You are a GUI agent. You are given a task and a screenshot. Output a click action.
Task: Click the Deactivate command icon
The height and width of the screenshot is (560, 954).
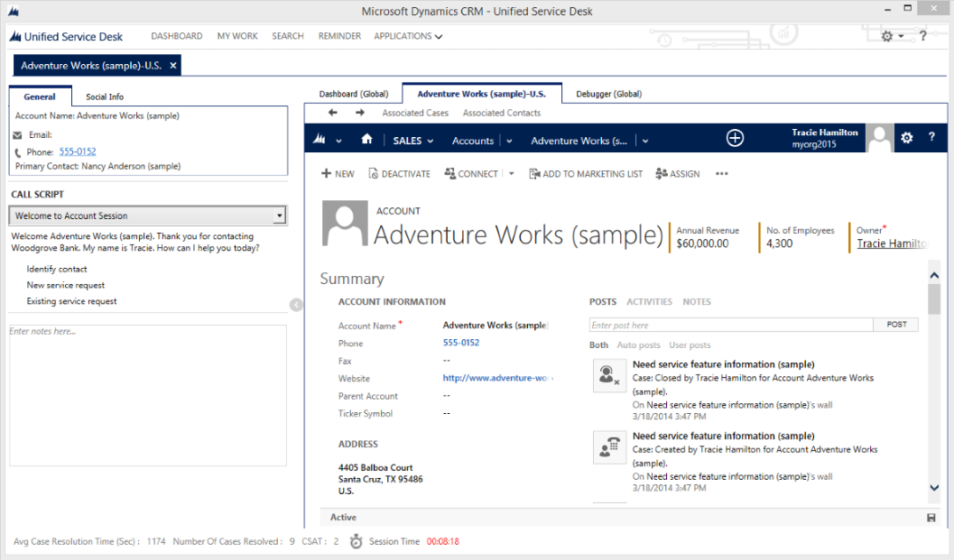[371, 173]
